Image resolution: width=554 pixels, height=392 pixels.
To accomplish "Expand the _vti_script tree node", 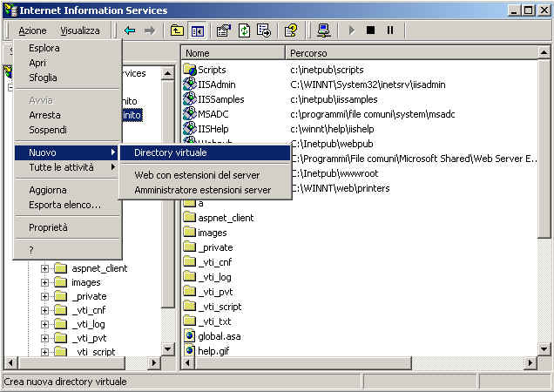I will (44, 352).
